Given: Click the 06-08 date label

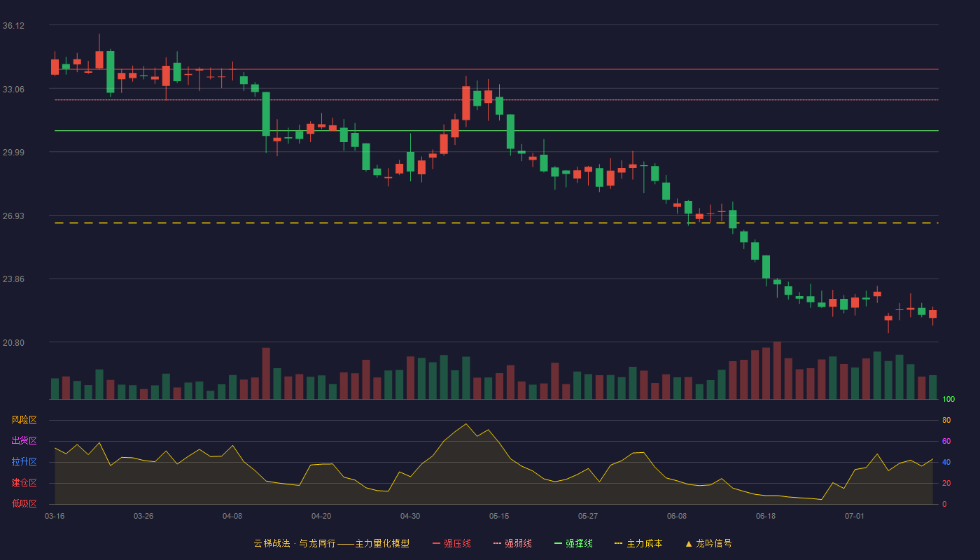Looking at the screenshot, I should (677, 516).
